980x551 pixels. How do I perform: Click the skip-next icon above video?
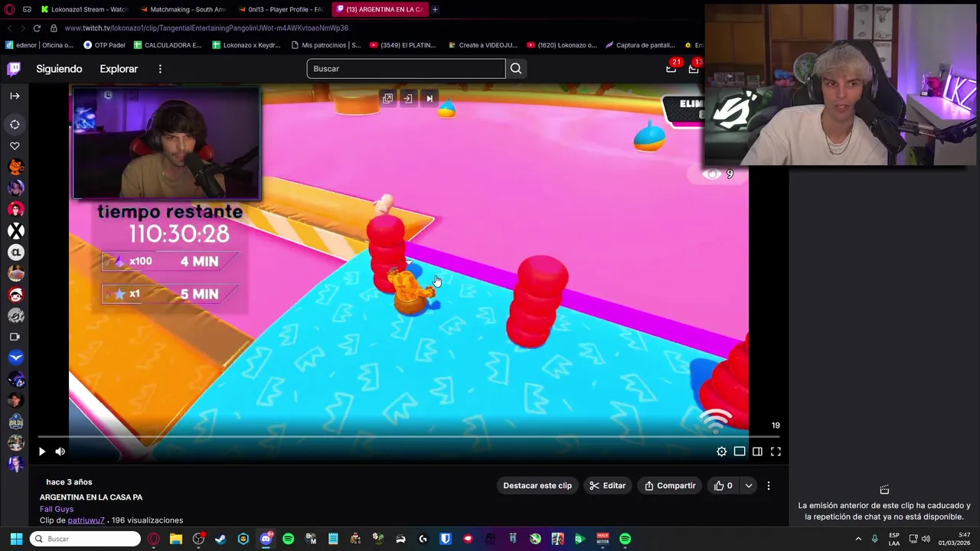tap(430, 99)
